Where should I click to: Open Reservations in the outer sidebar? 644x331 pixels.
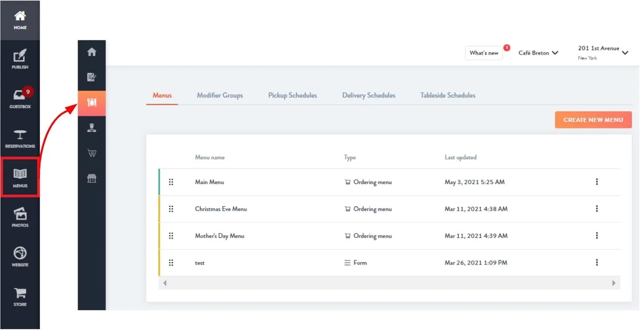coord(20,139)
